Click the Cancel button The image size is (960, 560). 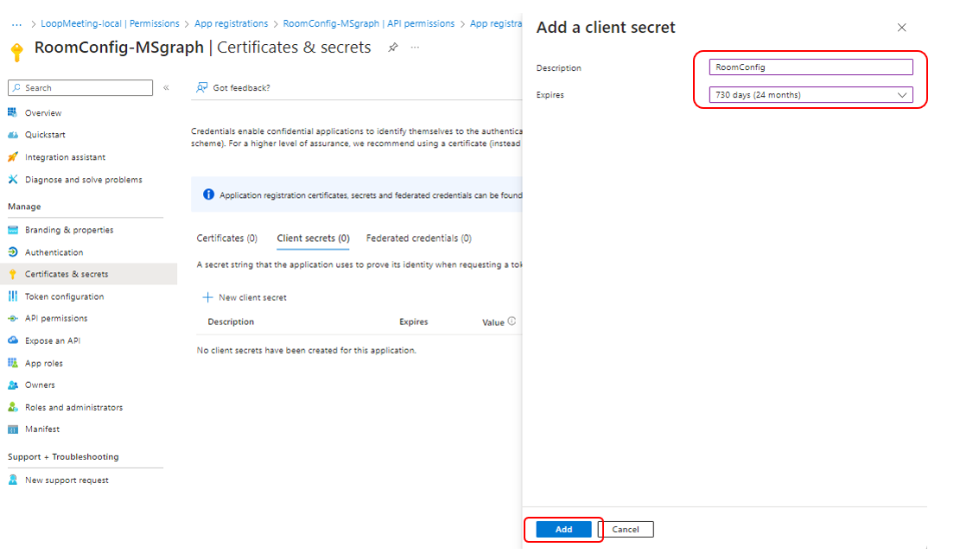[x=625, y=530]
